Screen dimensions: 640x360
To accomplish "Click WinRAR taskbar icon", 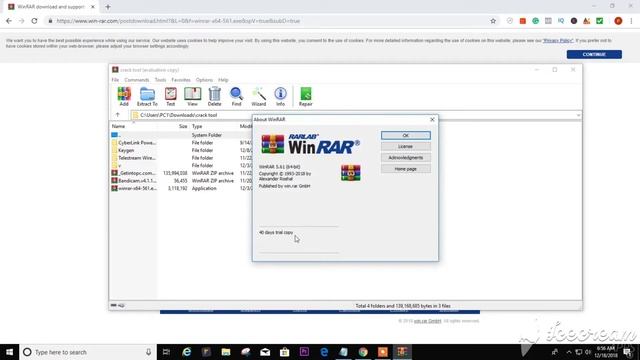I will (402, 352).
